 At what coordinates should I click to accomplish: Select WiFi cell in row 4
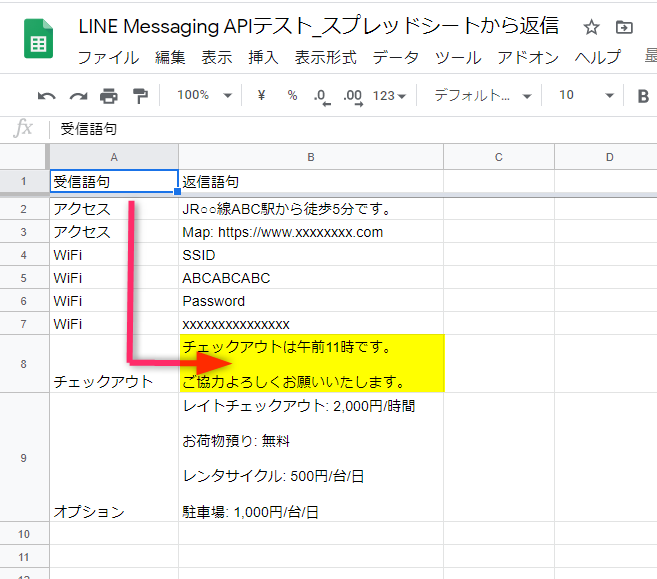click(114, 255)
